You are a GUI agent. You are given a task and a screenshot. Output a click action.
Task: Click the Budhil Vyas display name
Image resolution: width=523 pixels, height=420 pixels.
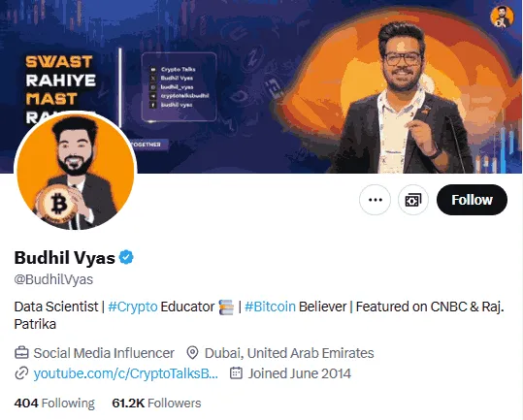(64, 257)
